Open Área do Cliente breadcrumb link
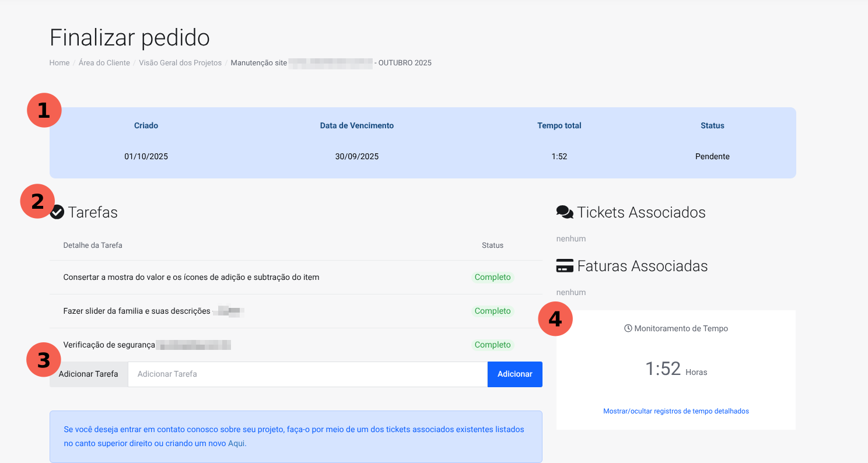The image size is (868, 463). [x=104, y=63]
